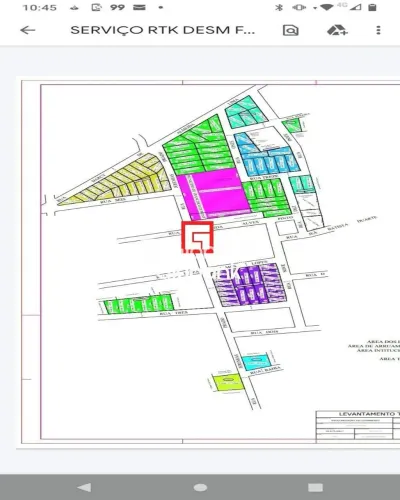
Task: Tap the Wi-Fi signal status icon
Action: (326, 7)
